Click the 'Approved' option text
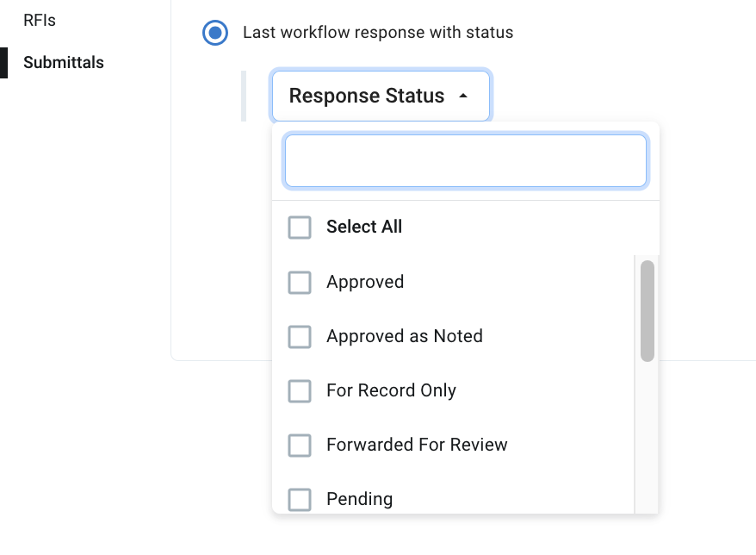 (365, 283)
